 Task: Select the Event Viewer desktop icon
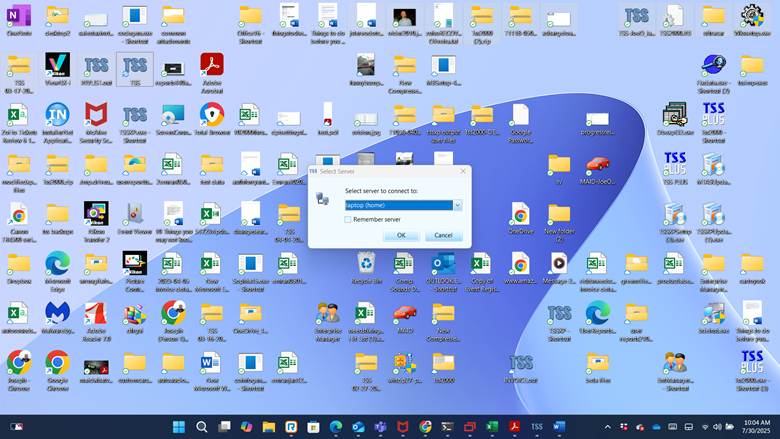(x=135, y=219)
